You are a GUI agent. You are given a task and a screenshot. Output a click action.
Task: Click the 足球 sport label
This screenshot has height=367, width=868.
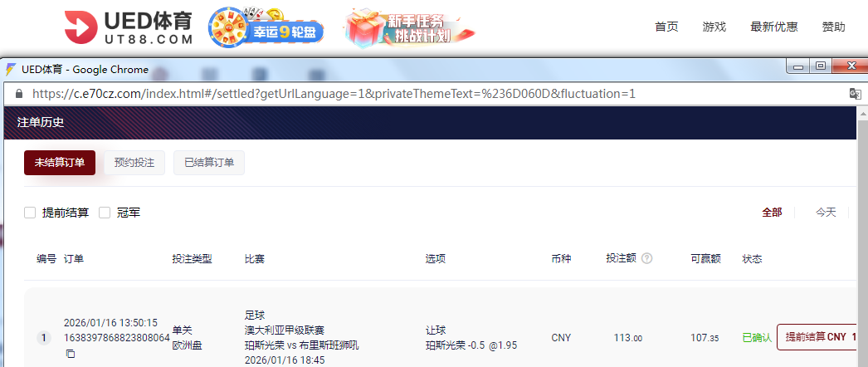click(255, 315)
